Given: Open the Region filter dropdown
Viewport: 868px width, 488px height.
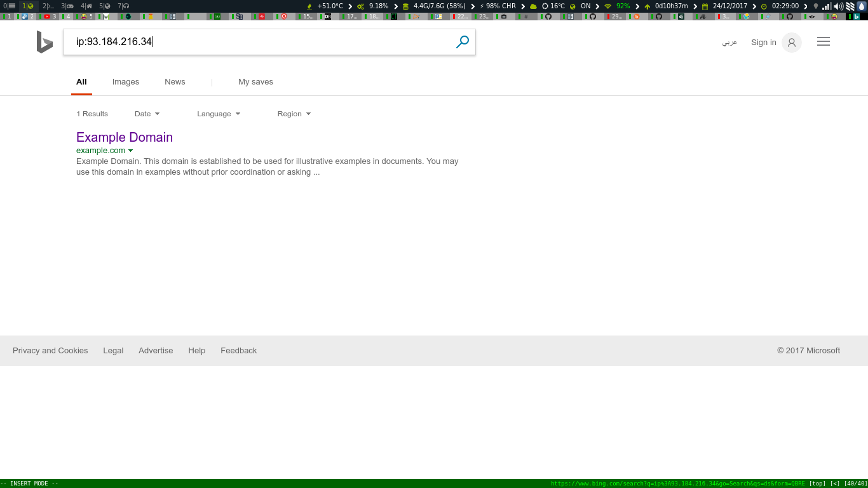Looking at the screenshot, I should [294, 114].
